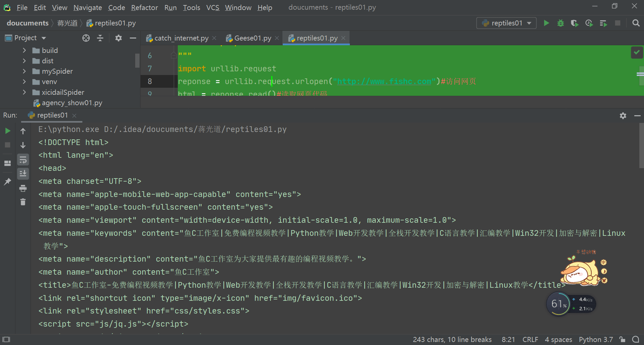
Task: Switch to the Geese01.py tab
Action: point(253,38)
